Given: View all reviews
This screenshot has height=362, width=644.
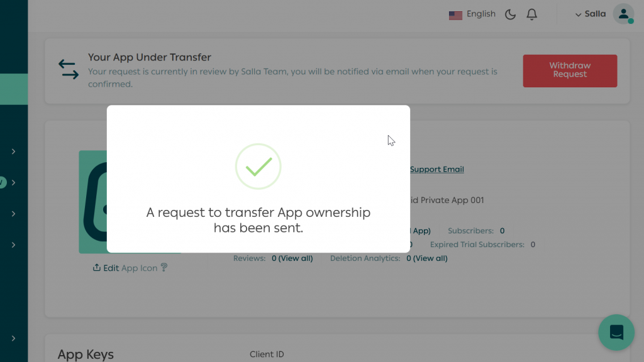Looking at the screenshot, I should tap(292, 258).
